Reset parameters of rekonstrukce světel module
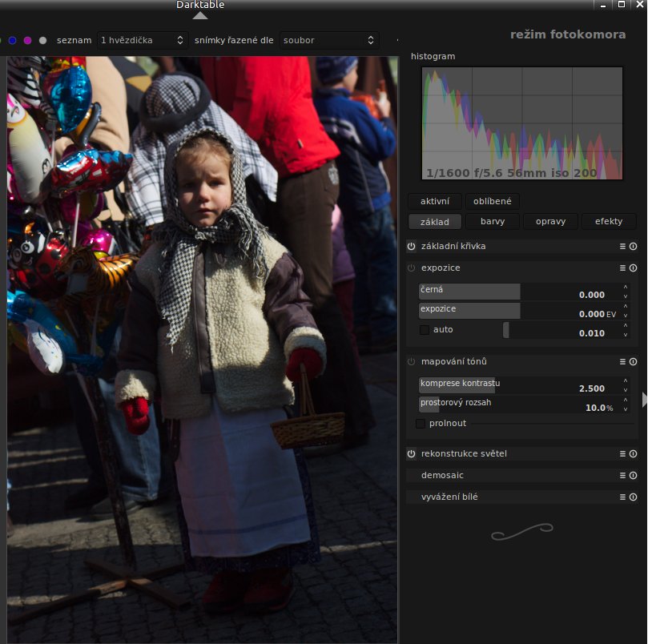This screenshot has height=644, width=648. point(633,454)
